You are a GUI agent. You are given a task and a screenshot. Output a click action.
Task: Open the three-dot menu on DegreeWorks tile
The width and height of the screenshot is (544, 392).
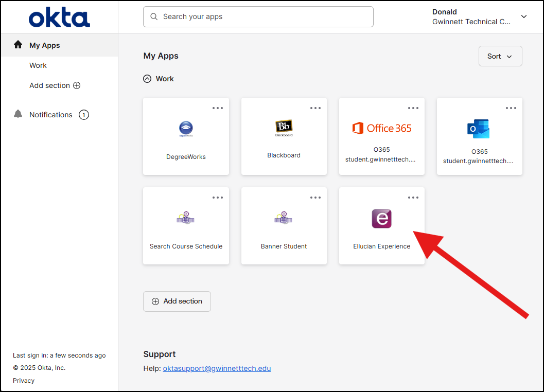coord(218,108)
